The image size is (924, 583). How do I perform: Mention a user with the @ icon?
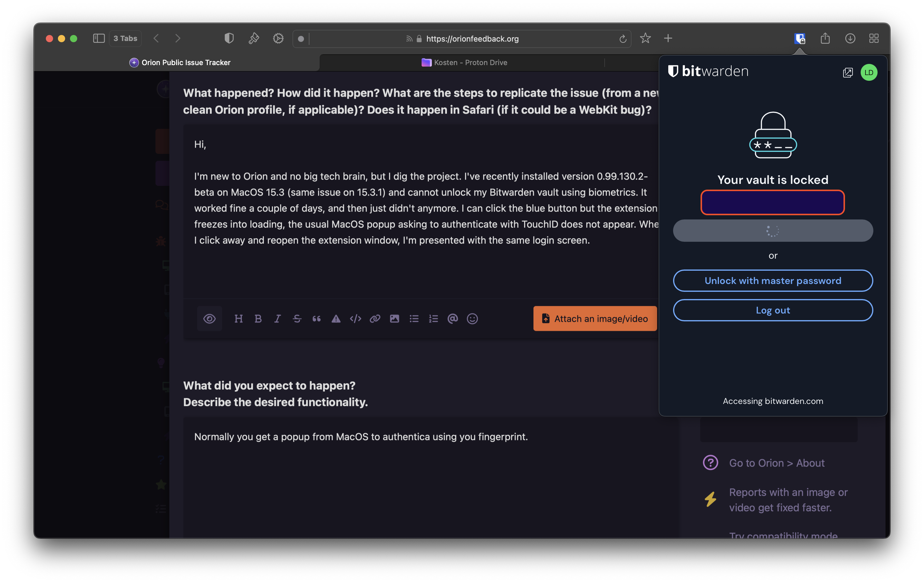pyautogui.click(x=453, y=319)
